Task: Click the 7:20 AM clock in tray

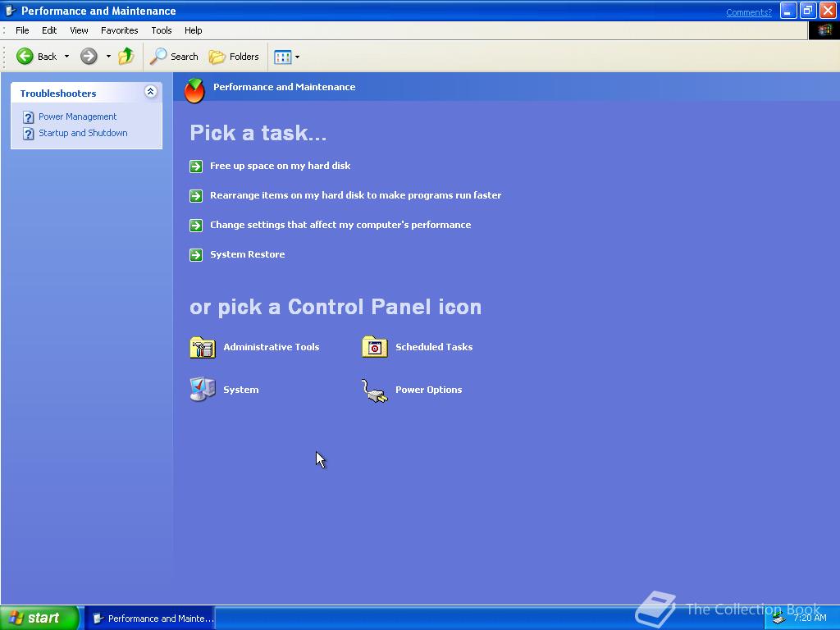Action: click(x=810, y=618)
